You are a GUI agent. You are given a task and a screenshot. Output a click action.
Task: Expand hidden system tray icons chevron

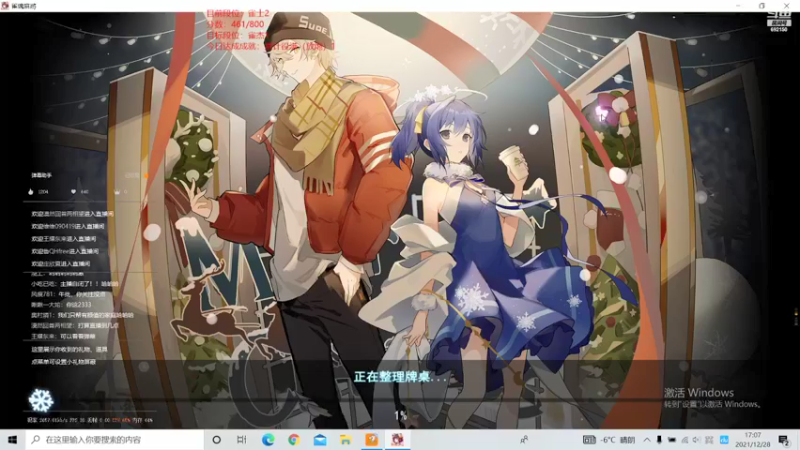click(647, 439)
